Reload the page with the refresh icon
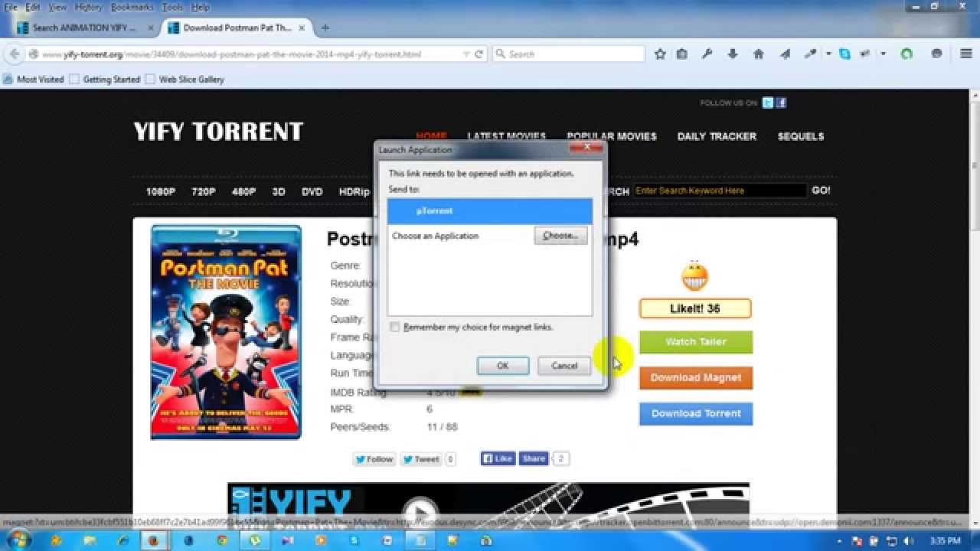 coord(479,54)
